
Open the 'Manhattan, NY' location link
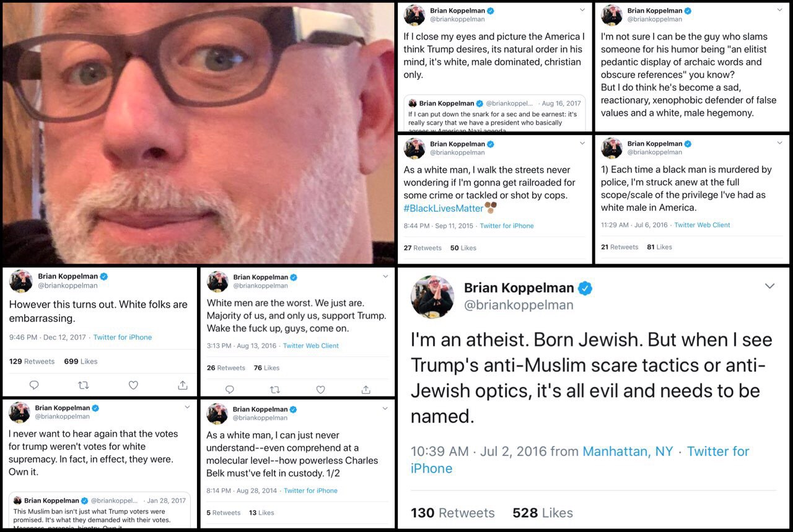(628, 451)
